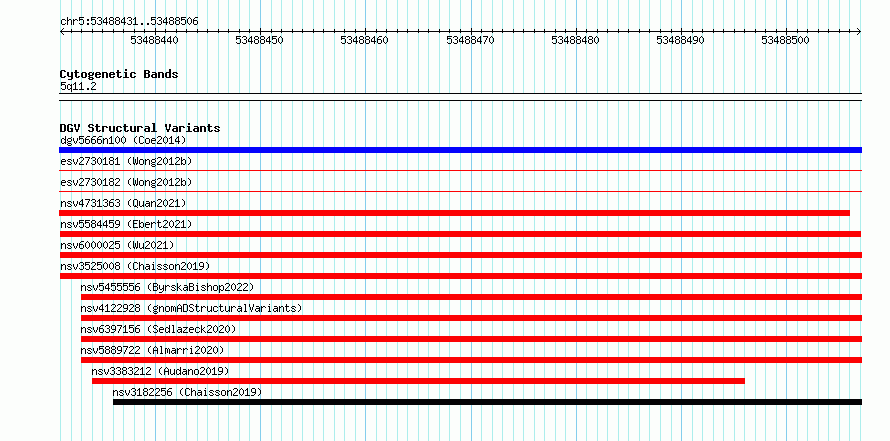Open esv2730182 (Wong2012b) variant label

point(126,182)
